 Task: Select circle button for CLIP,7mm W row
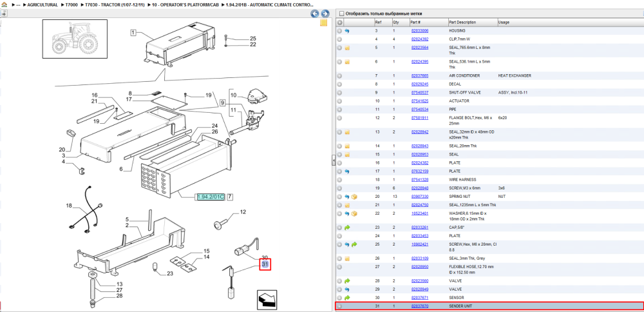point(339,39)
